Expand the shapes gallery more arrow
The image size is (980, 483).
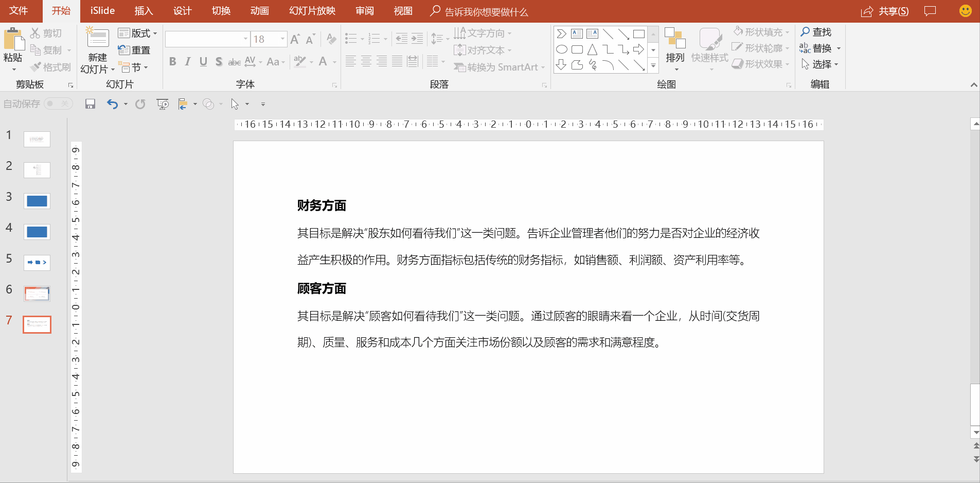pos(653,65)
